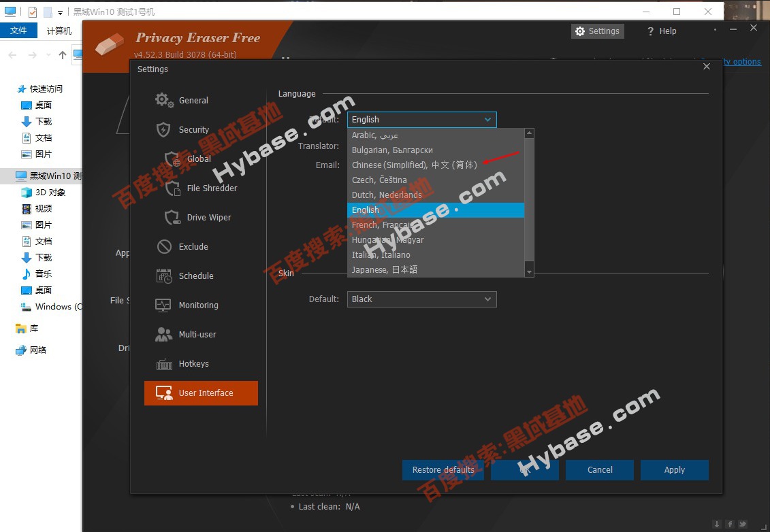The width and height of the screenshot is (770, 532).
Task: Select 网络 in Explorer tree
Action: (31, 350)
